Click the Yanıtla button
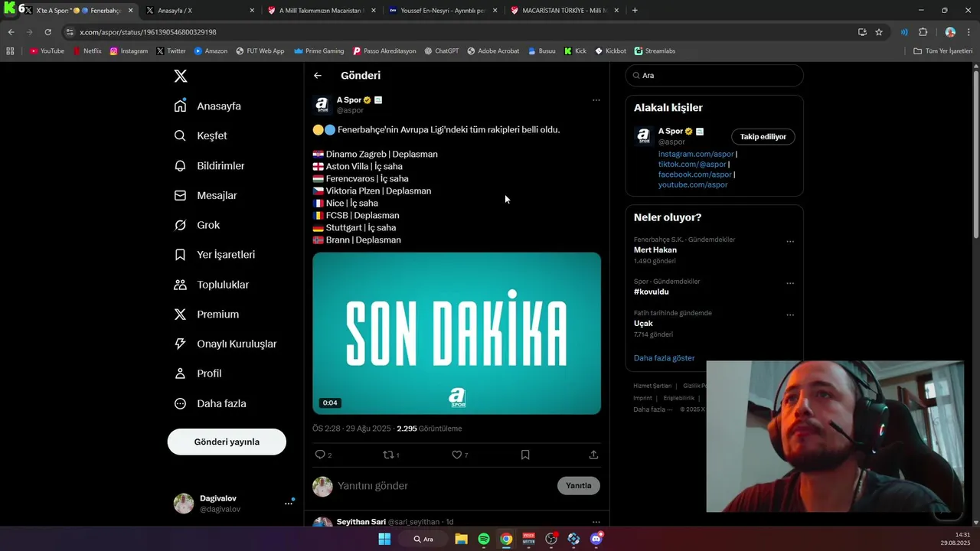Image resolution: width=980 pixels, height=551 pixels. [x=579, y=485]
